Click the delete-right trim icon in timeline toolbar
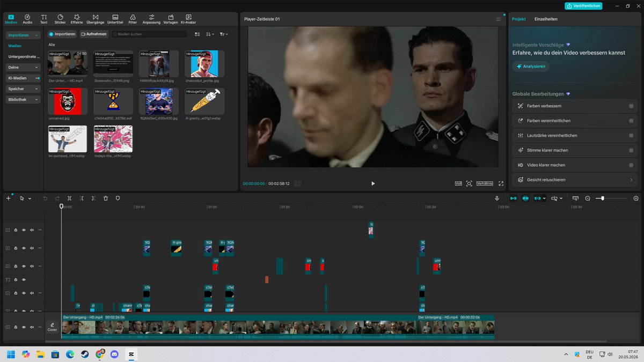This screenshot has width=644, height=362. [93, 198]
